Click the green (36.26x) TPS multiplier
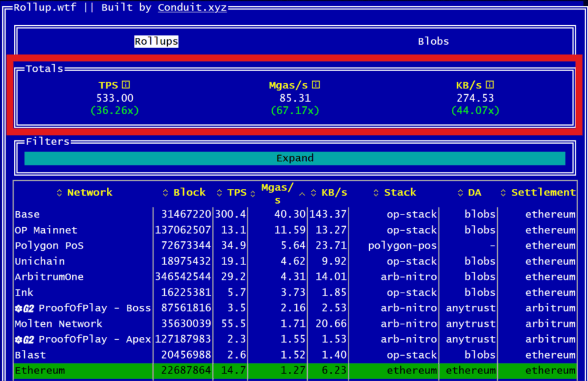 (x=115, y=111)
